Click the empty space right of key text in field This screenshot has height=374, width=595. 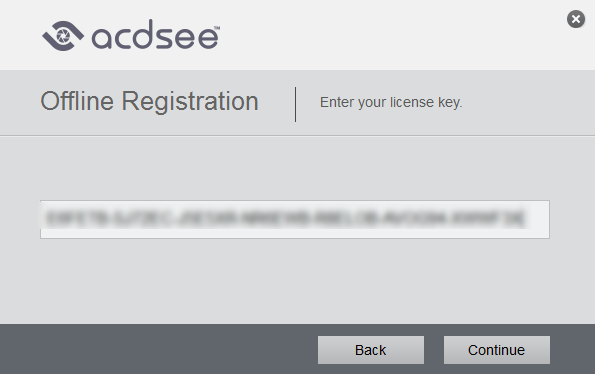click(538, 219)
